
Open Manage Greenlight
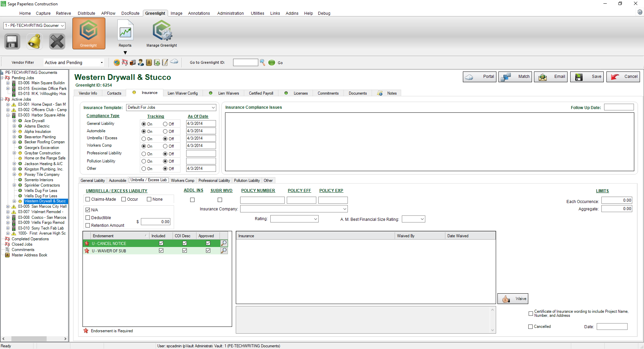click(162, 33)
